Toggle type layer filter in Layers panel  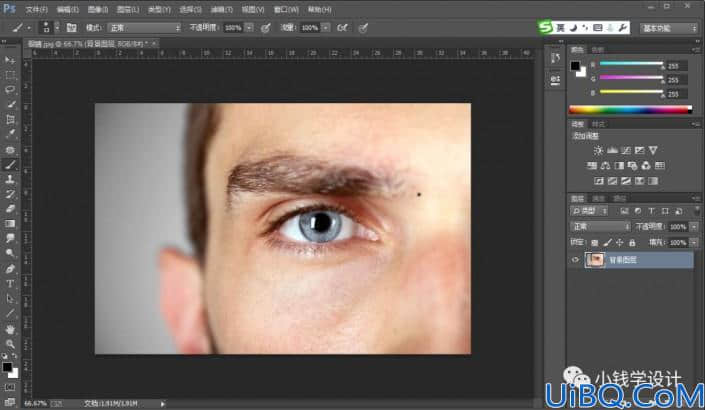[651, 211]
